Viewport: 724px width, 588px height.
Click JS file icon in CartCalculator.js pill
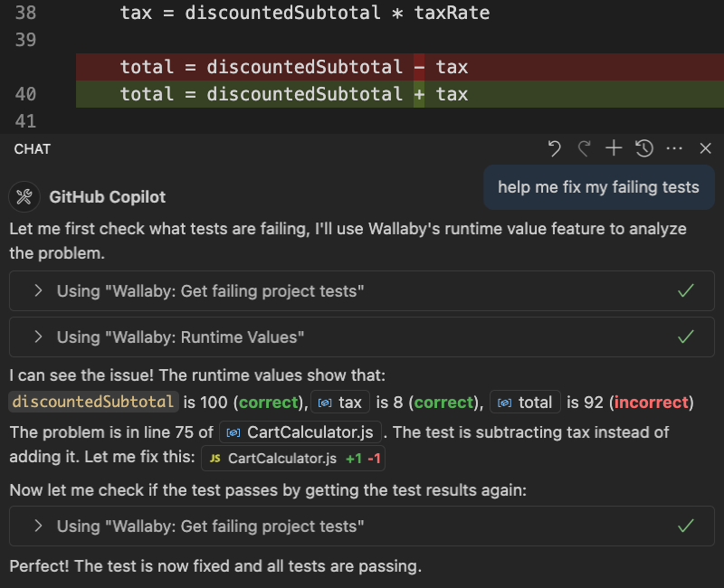click(x=214, y=459)
